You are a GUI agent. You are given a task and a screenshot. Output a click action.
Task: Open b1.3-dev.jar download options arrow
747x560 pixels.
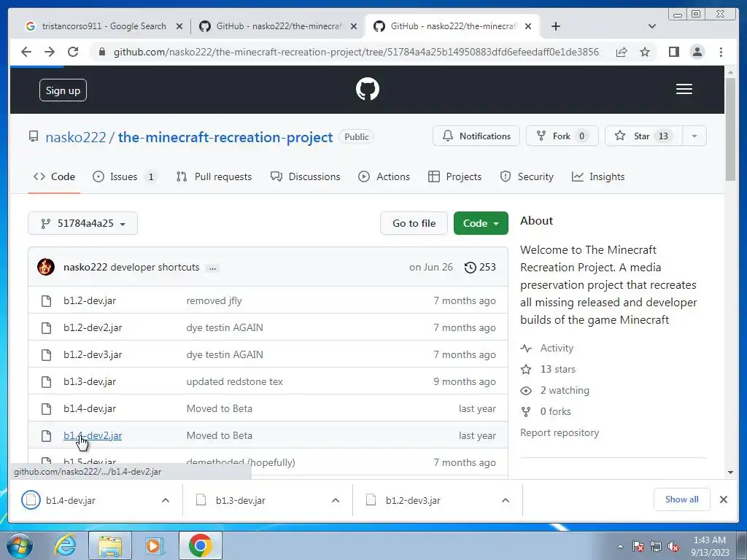click(x=336, y=500)
